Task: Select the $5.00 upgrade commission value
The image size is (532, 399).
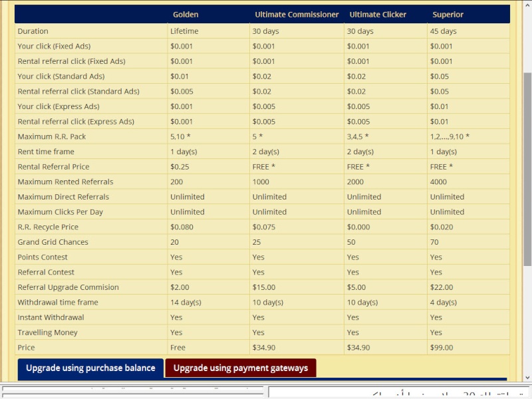Action: [356, 287]
